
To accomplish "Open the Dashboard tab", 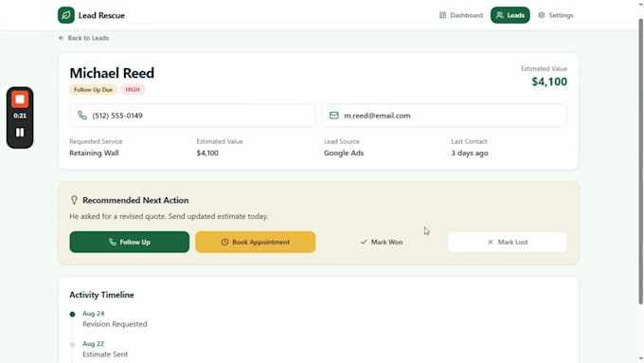I will (x=461, y=15).
